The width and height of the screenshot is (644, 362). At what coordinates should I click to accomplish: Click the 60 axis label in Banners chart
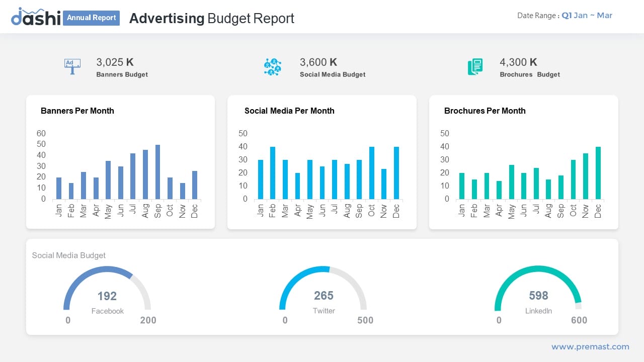click(41, 134)
